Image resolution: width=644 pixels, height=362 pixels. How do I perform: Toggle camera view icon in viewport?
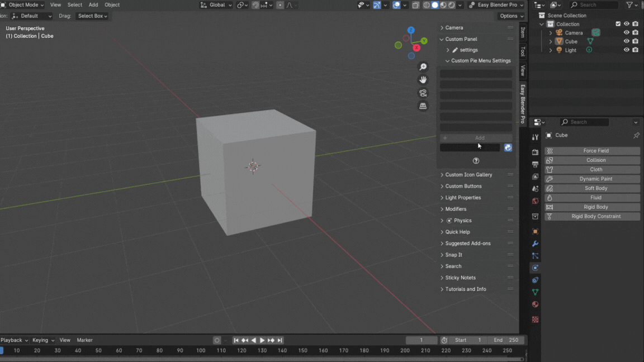point(423,93)
